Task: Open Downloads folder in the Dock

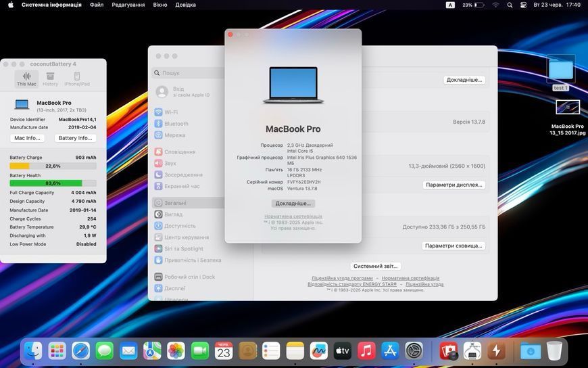Action: point(531,351)
